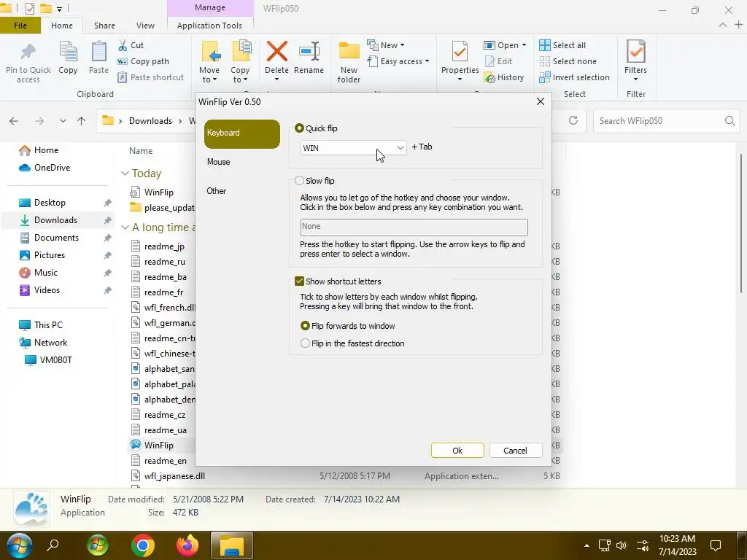Viewport: 747px width, 560px height.
Task: Click Select all in ribbon
Action: point(562,45)
